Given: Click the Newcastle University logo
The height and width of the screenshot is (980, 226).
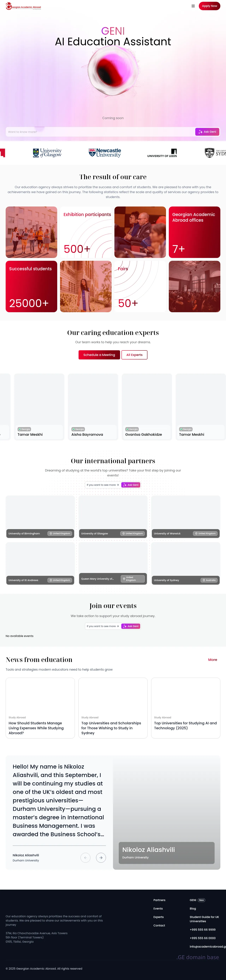Looking at the screenshot, I should (105, 153).
